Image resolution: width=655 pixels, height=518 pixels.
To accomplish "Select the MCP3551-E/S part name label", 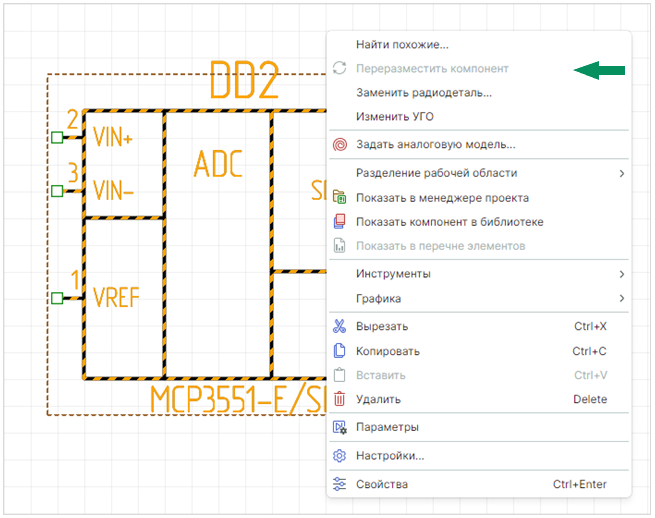I will click(x=238, y=400).
